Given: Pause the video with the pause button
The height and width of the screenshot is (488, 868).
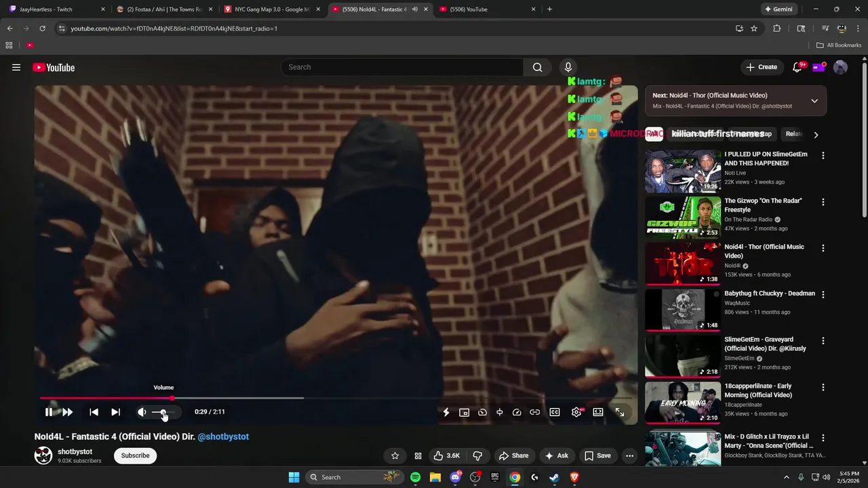Looking at the screenshot, I should (x=49, y=412).
